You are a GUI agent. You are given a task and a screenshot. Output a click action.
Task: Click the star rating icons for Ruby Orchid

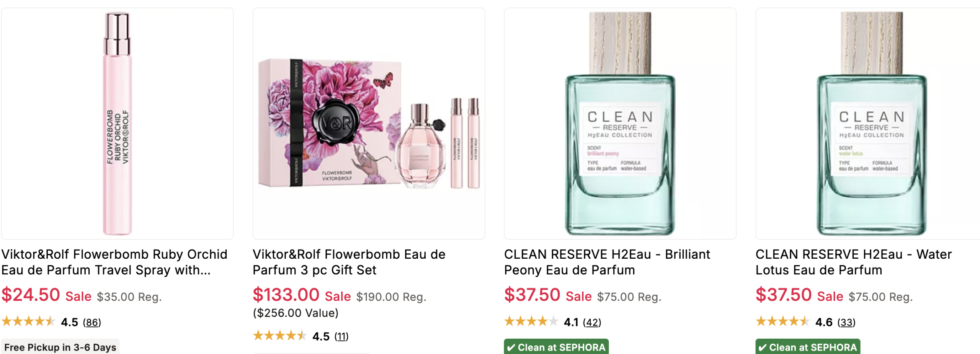pos(28,321)
